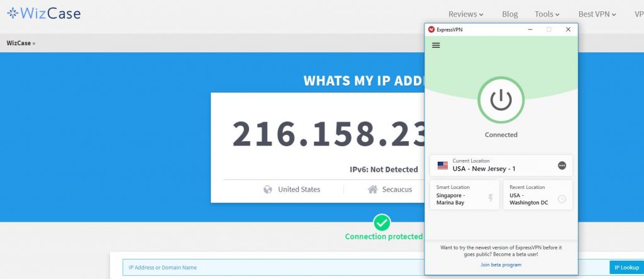The width and height of the screenshot is (644, 279).
Task: Click the 'Connected' status label
Action: (501, 135)
